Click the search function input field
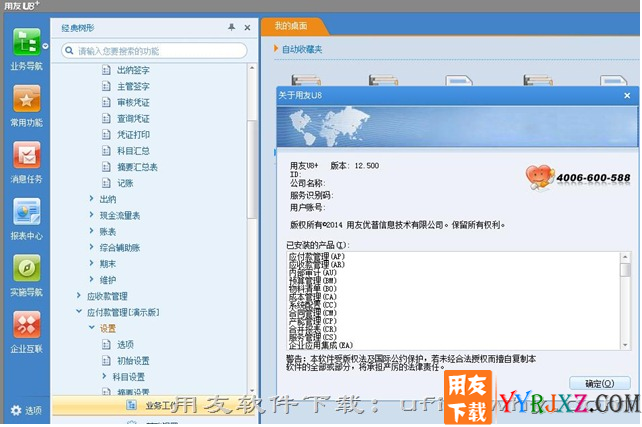Viewport: 642px width, 427px height. tap(154, 51)
